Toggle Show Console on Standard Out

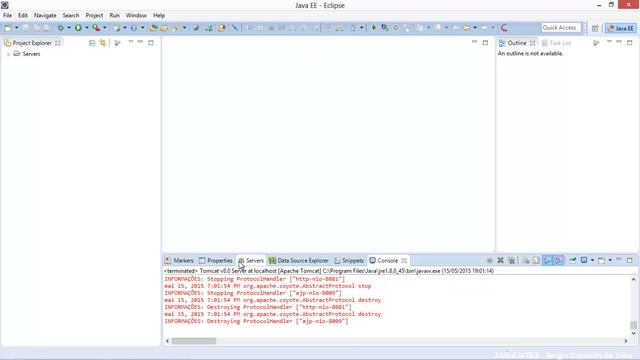click(x=547, y=260)
